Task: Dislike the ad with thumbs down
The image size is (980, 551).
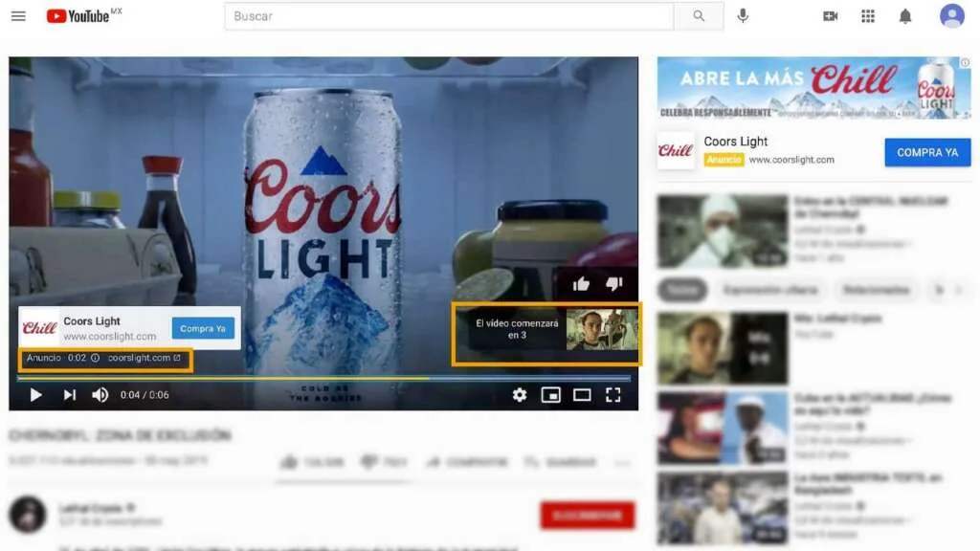Action: 614,283
